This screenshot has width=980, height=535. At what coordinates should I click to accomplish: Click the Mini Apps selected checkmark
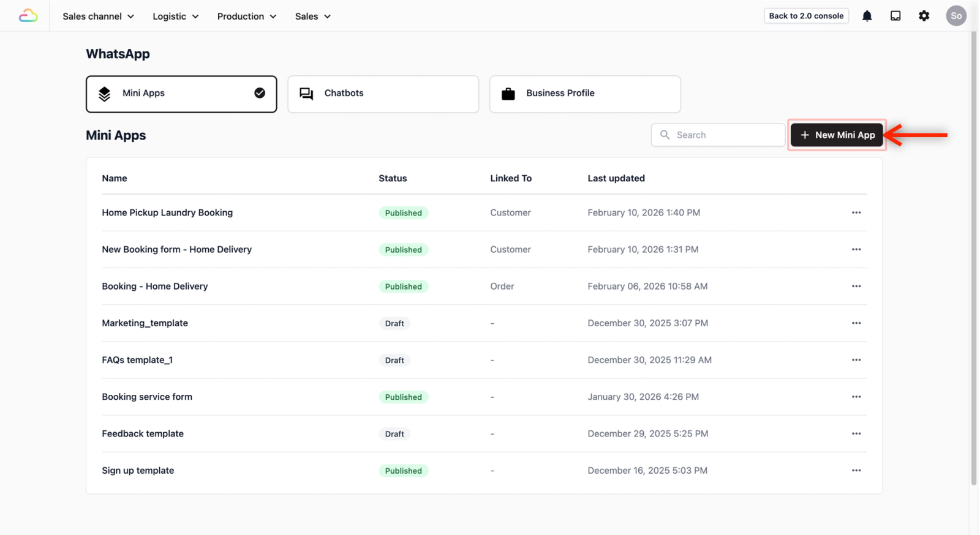[260, 93]
